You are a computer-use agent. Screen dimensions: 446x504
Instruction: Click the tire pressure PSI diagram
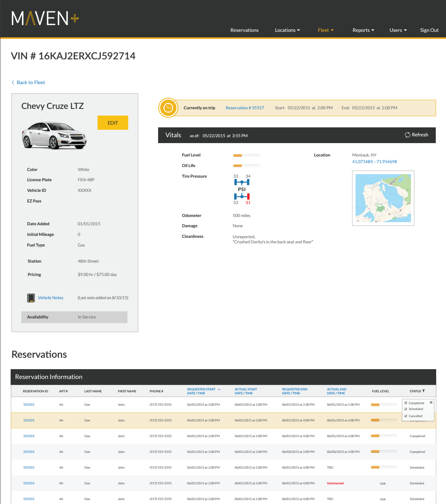click(242, 189)
